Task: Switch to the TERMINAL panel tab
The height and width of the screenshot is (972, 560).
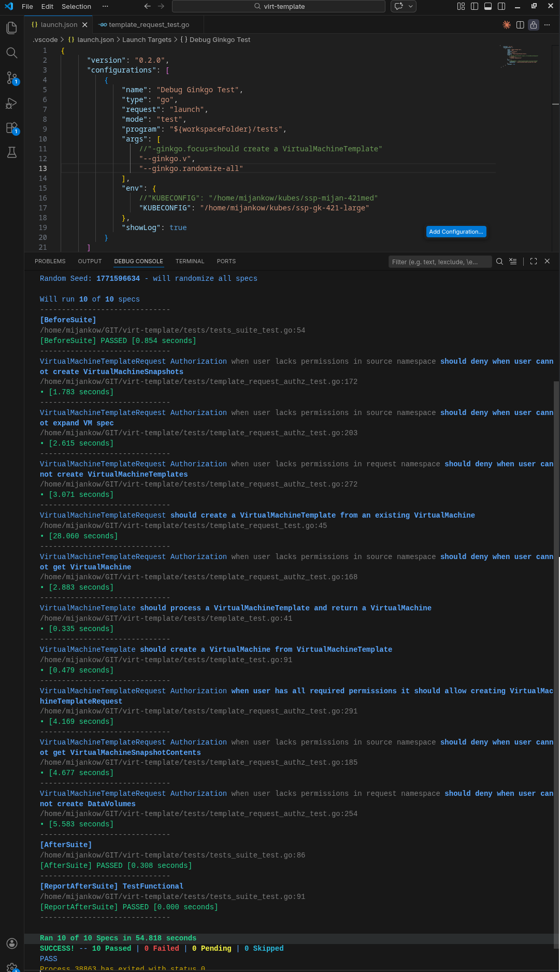Action: coord(190,261)
